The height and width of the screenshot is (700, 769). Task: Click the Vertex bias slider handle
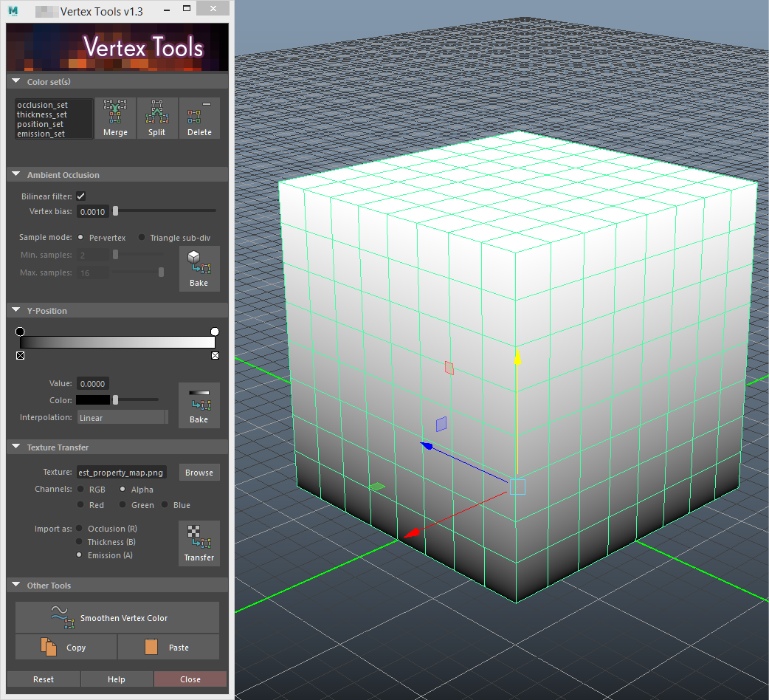[x=115, y=211]
